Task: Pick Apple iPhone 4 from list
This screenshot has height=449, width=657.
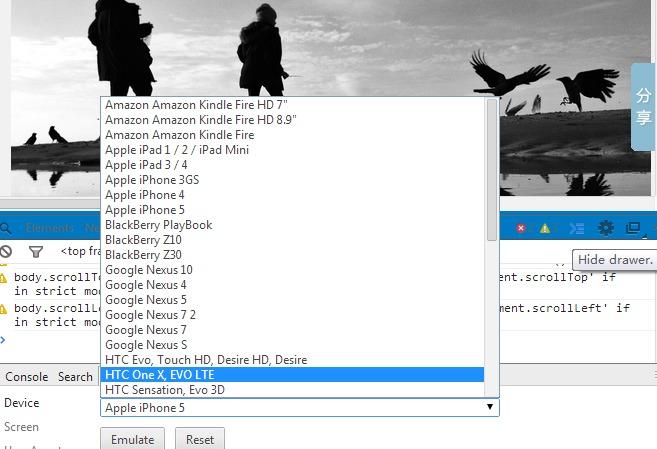Action: pyautogui.click(x=292, y=195)
